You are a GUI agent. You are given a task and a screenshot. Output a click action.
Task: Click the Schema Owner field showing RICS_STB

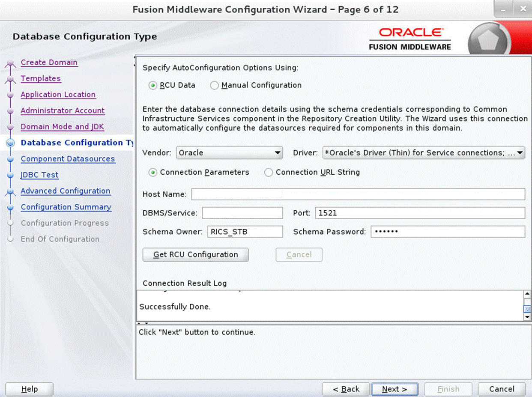pos(244,232)
